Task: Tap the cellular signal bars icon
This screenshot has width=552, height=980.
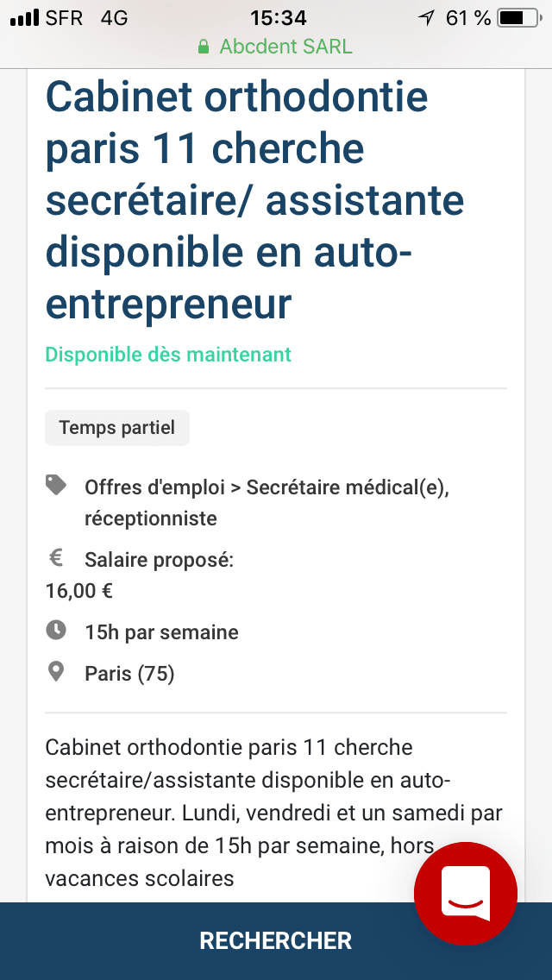Action: [25, 17]
